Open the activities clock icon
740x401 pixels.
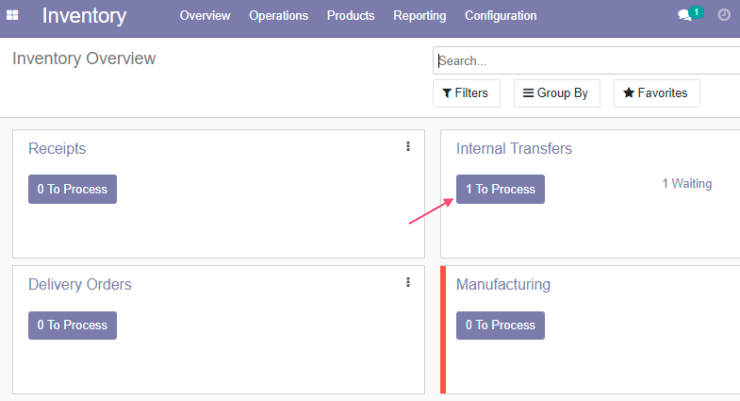click(724, 15)
